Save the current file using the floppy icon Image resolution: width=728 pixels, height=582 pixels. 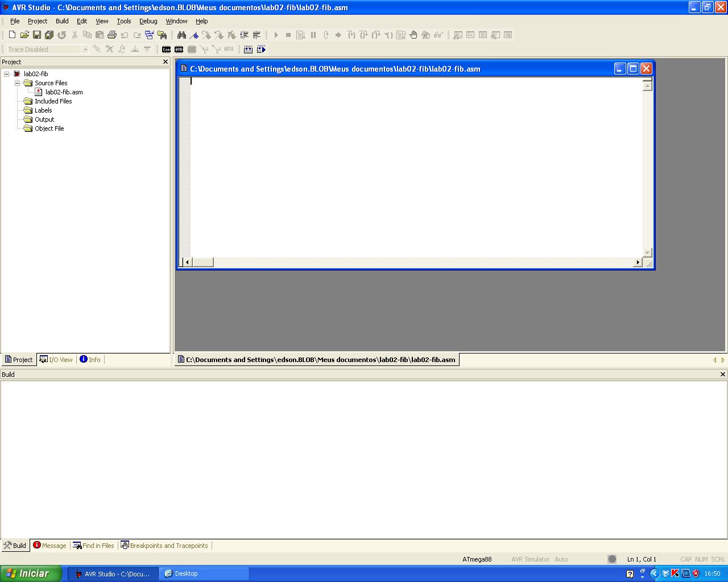point(37,35)
